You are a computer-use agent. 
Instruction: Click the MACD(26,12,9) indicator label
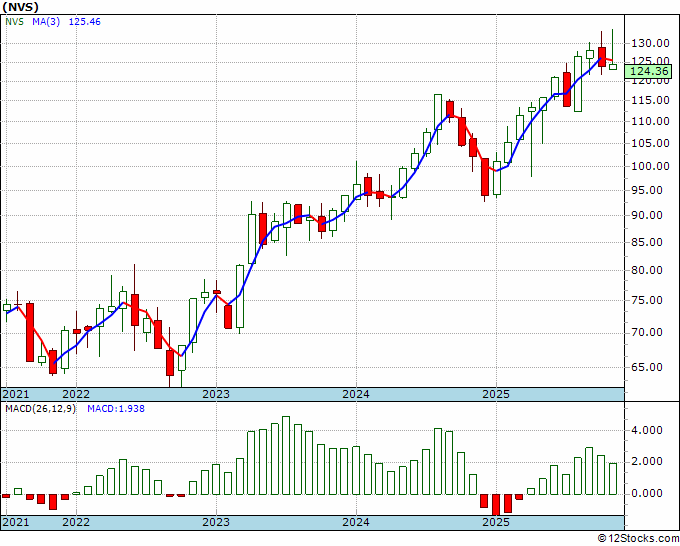[x=40, y=409]
